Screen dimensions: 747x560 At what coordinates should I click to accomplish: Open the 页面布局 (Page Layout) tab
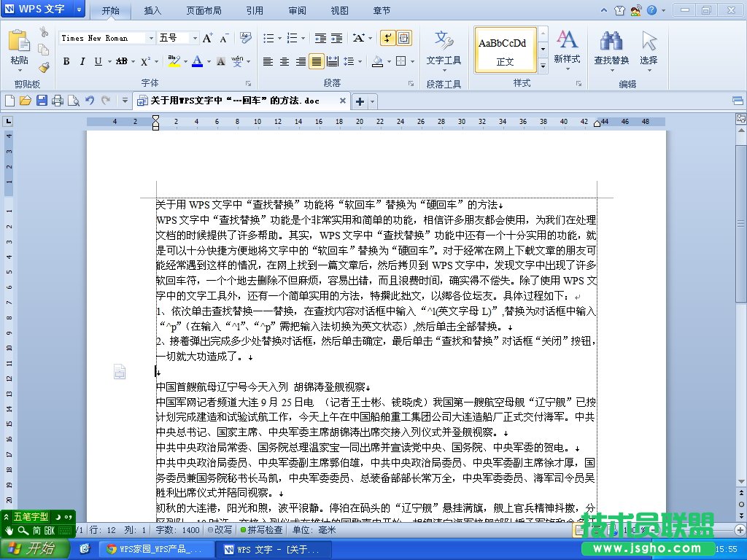[205, 11]
